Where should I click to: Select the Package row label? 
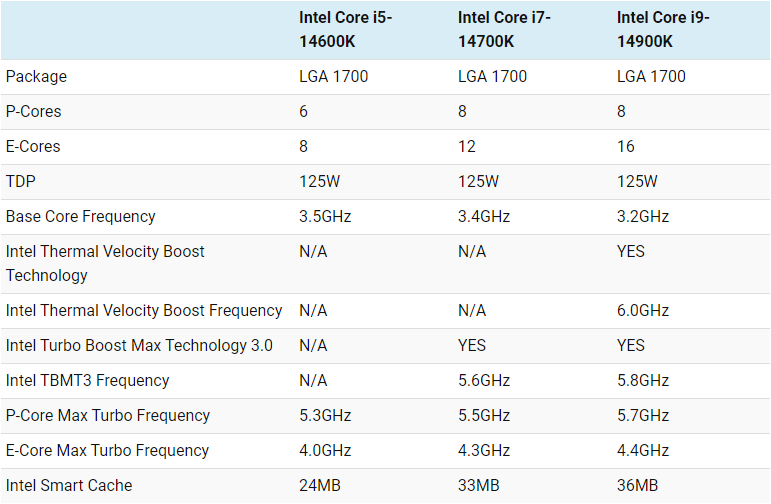pyautogui.click(x=37, y=76)
